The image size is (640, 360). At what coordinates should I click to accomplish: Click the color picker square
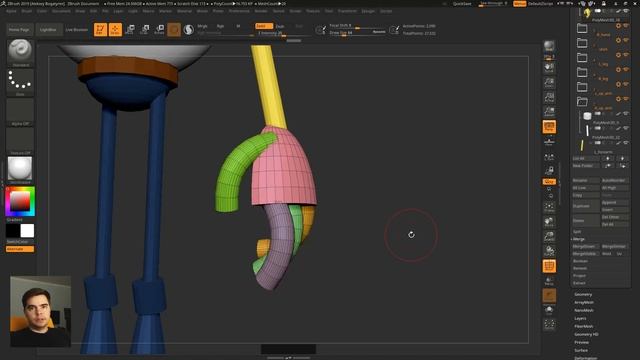tap(20, 201)
